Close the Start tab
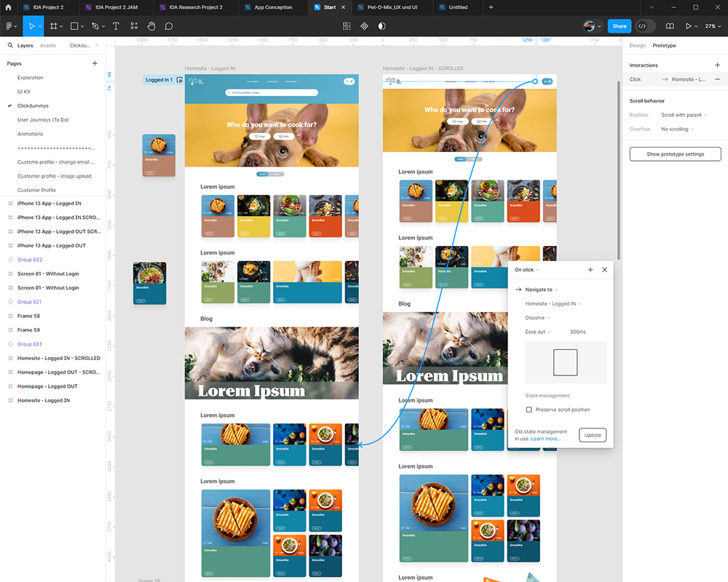This screenshot has height=582, width=728. pos(343,7)
